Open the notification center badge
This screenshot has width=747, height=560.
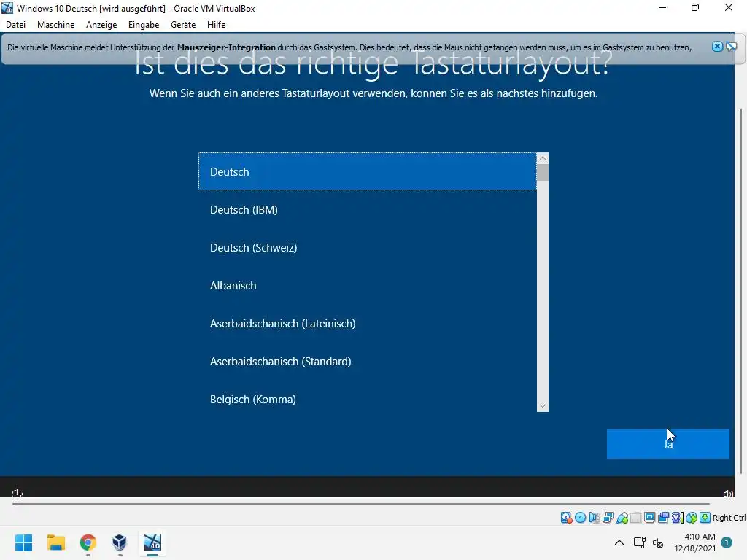tap(727, 542)
